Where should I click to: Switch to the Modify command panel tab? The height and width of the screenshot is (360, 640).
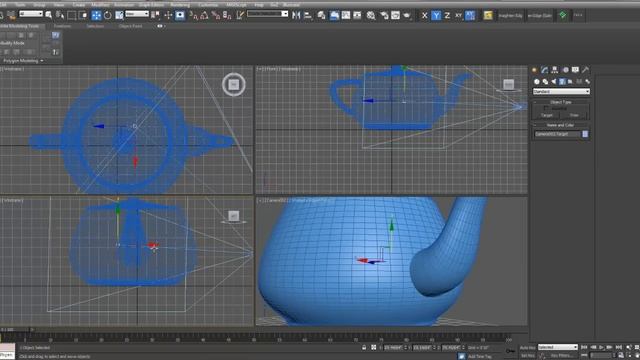(x=544, y=70)
